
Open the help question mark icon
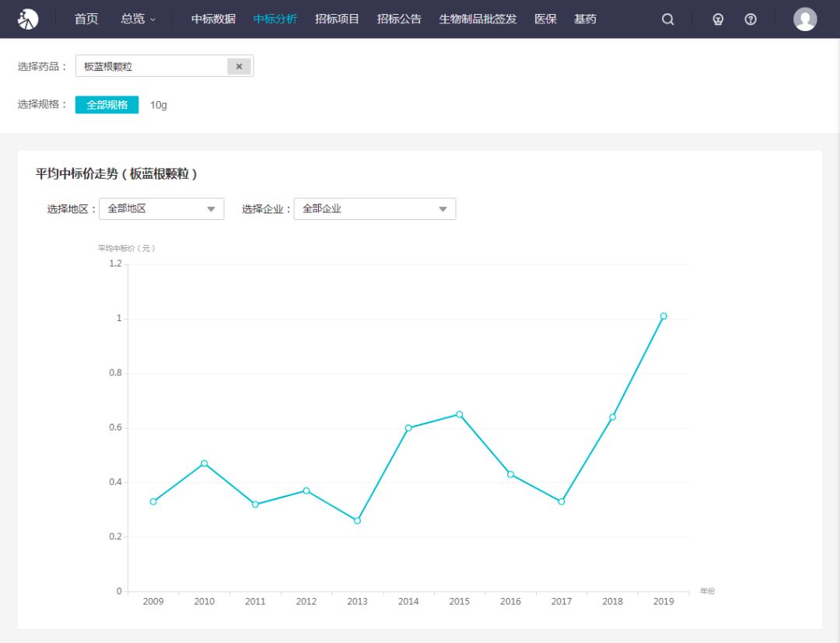tap(751, 19)
